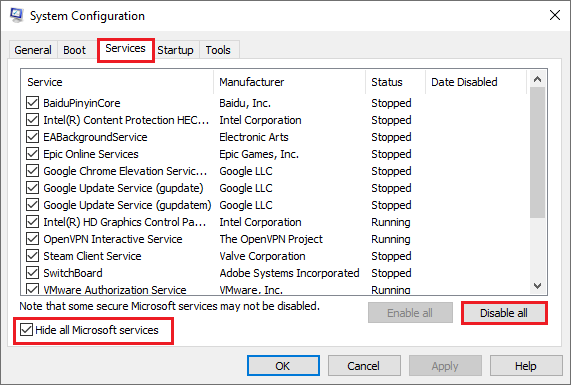
Task: Toggle Hide all Microsoft services checkbox
Action: [26, 330]
